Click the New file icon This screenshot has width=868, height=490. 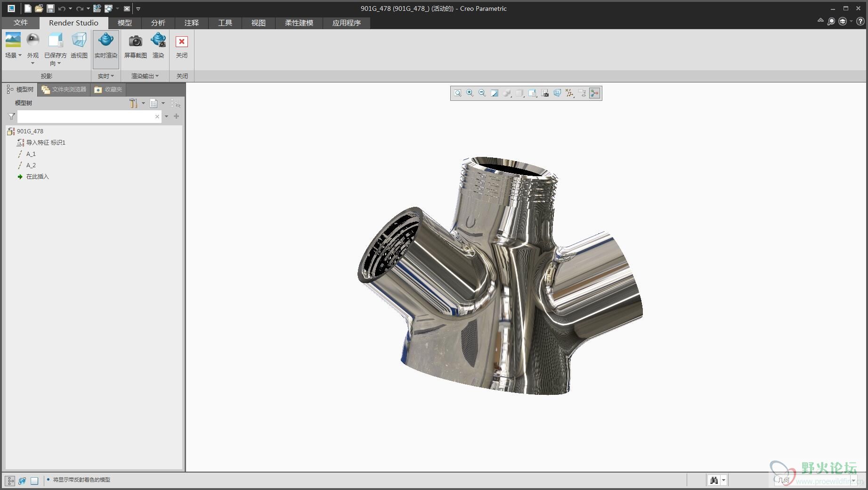[x=28, y=8]
